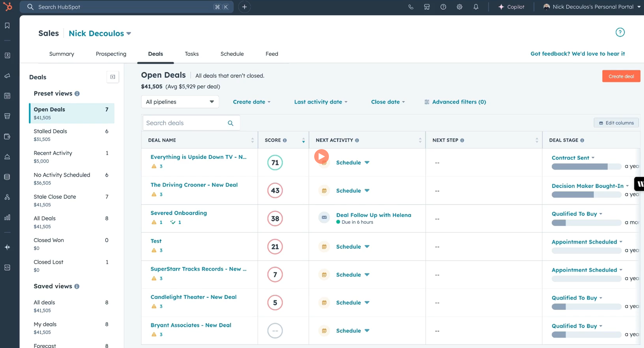Expand the Create date filter
Image resolution: width=644 pixels, height=348 pixels.
pyautogui.click(x=252, y=102)
